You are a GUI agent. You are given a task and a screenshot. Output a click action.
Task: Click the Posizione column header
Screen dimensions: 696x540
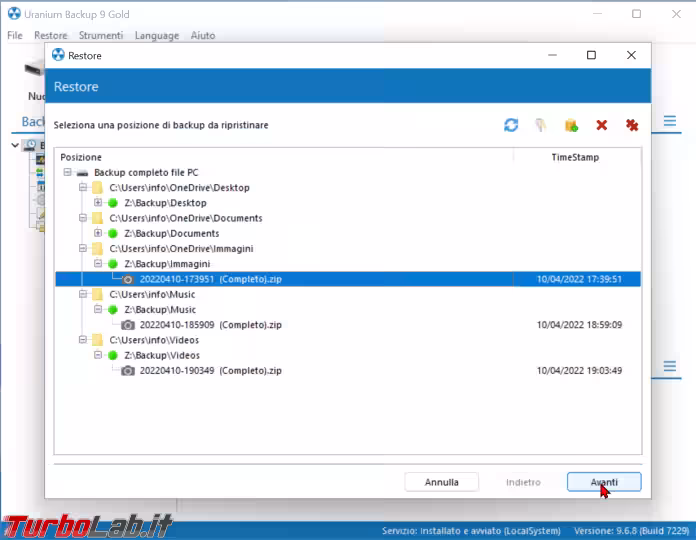284,157
